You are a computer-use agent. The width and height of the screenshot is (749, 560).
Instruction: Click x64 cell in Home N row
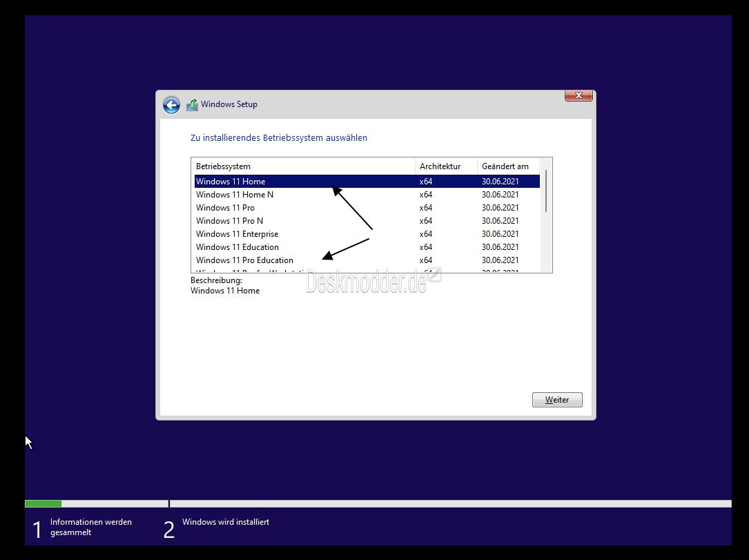point(426,195)
